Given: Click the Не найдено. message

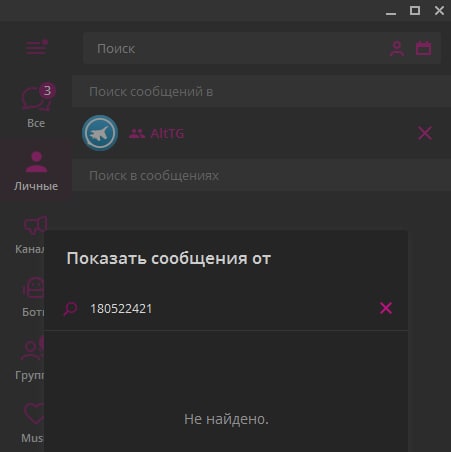Looking at the screenshot, I should click(x=226, y=419).
